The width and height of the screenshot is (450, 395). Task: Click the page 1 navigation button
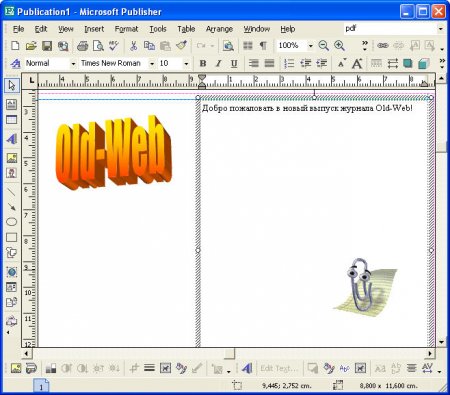41,385
